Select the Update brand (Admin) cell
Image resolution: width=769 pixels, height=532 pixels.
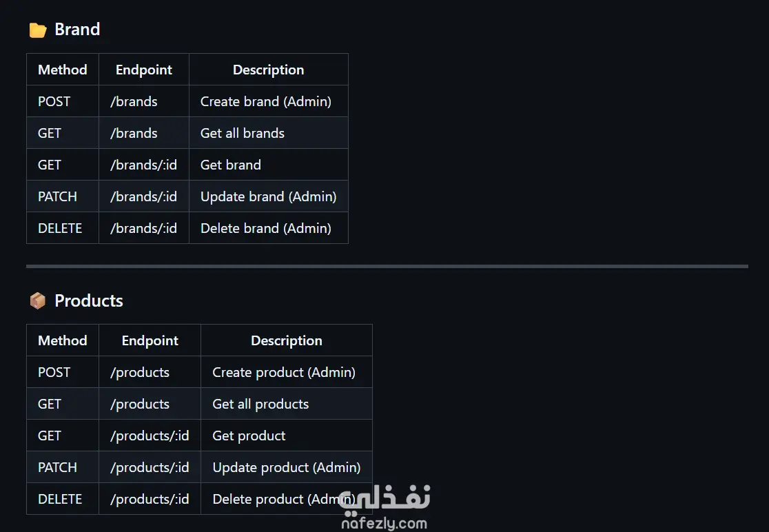[269, 196]
